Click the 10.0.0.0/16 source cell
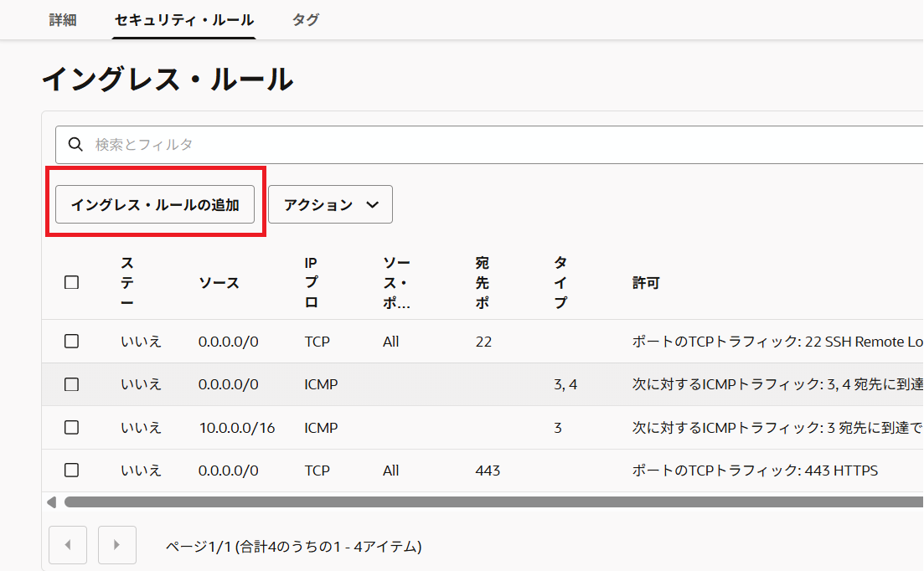The height and width of the screenshot is (571, 924). (x=236, y=428)
